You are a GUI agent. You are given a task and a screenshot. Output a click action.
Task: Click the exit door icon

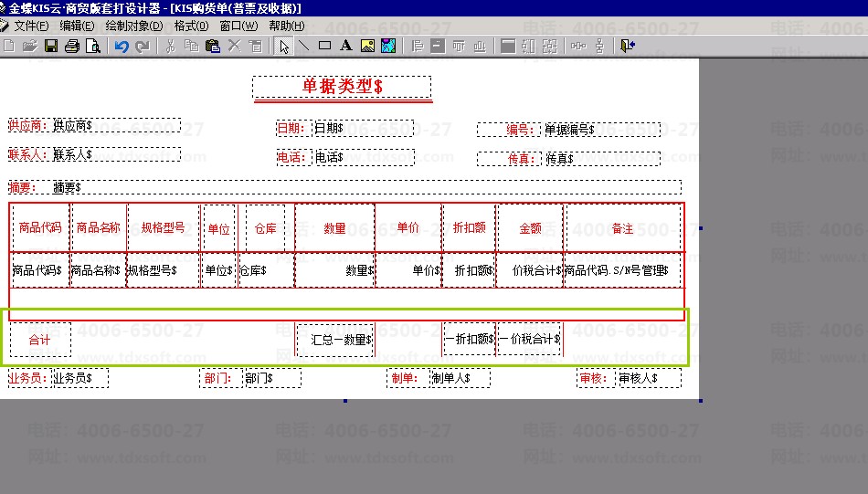(627, 46)
